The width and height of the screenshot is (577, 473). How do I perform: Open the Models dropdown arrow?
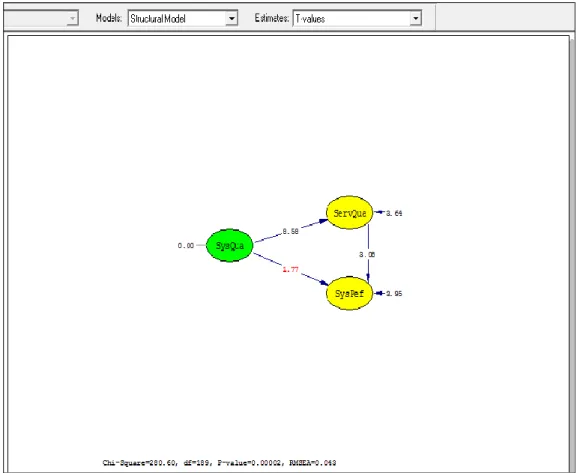click(231, 18)
